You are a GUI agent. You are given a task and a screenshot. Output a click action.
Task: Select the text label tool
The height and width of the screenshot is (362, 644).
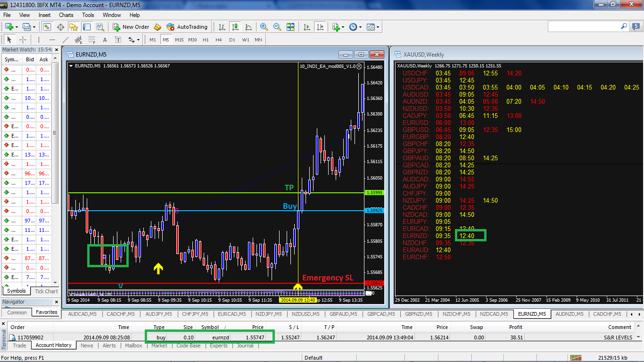tap(105, 40)
